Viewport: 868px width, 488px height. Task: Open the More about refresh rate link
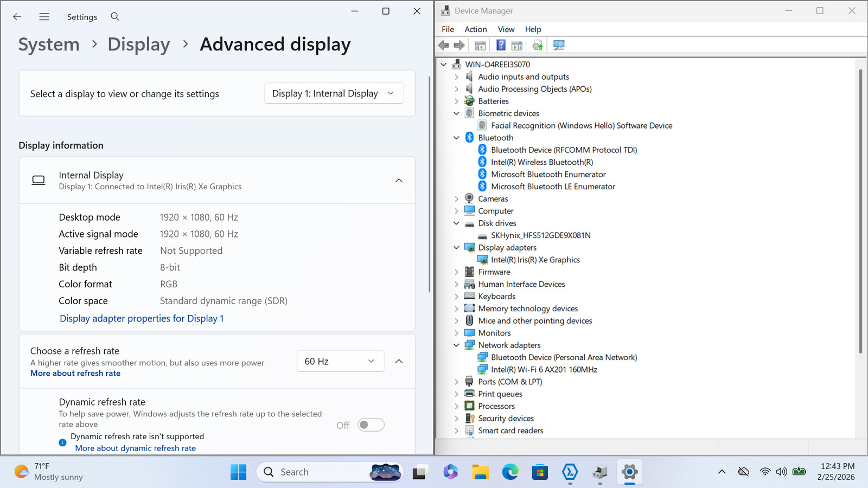point(75,373)
